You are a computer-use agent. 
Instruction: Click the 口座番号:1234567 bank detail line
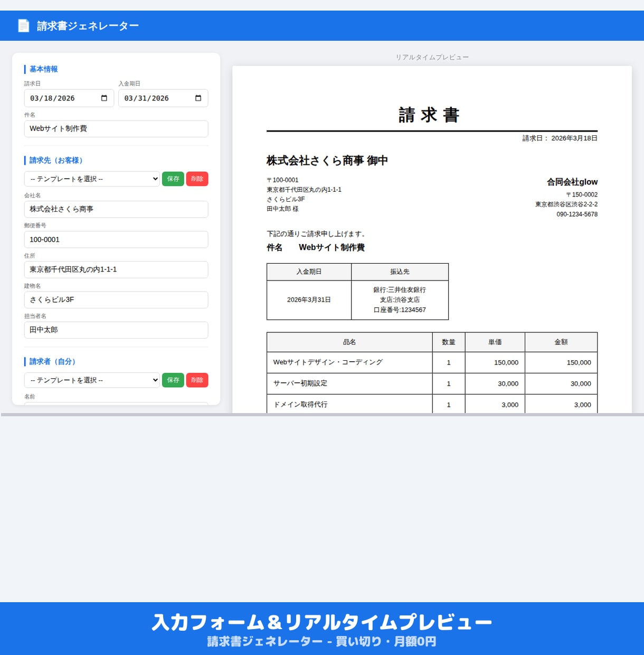point(400,310)
